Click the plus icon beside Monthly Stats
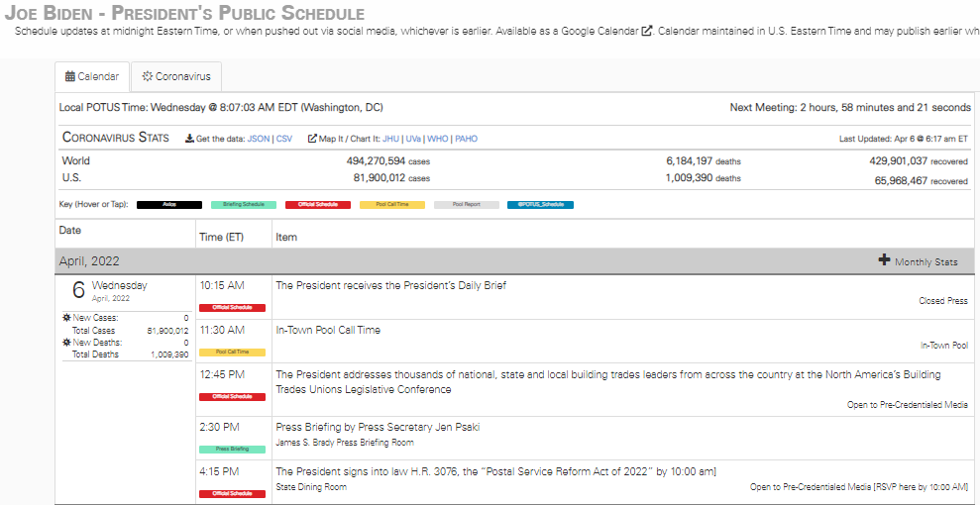 click(884, 260)
